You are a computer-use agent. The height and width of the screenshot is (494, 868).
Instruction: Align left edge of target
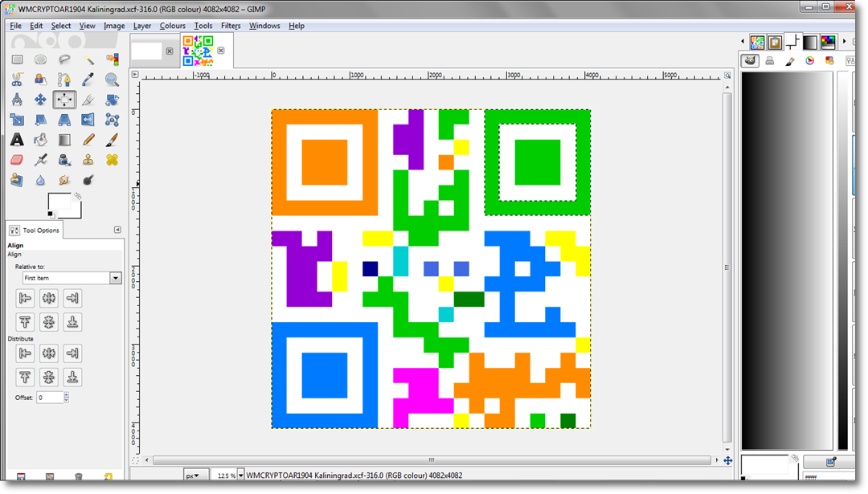pos(25,298)
